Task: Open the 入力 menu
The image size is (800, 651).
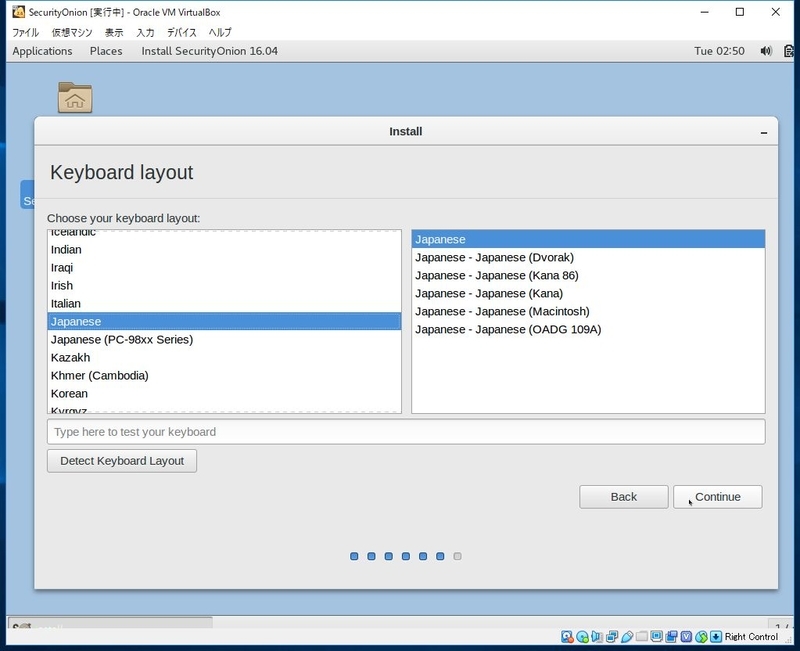Action: click(x=145, y=32)
